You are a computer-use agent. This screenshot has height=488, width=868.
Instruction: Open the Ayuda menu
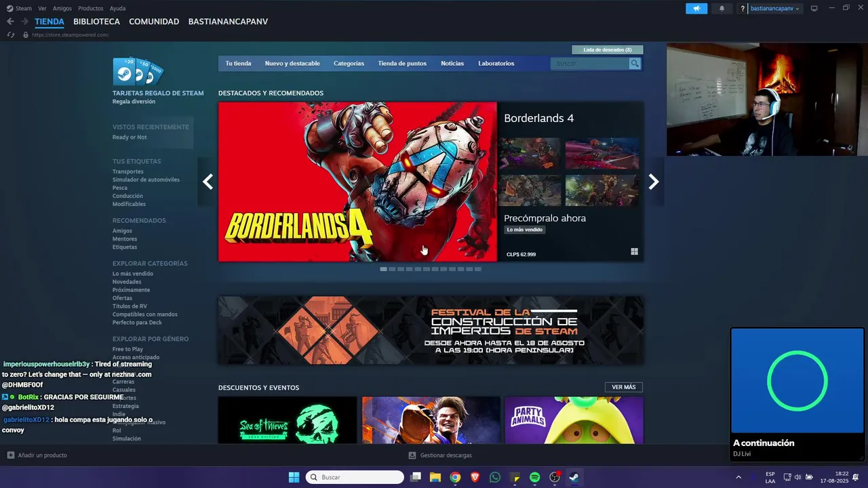tap(117, 8)
